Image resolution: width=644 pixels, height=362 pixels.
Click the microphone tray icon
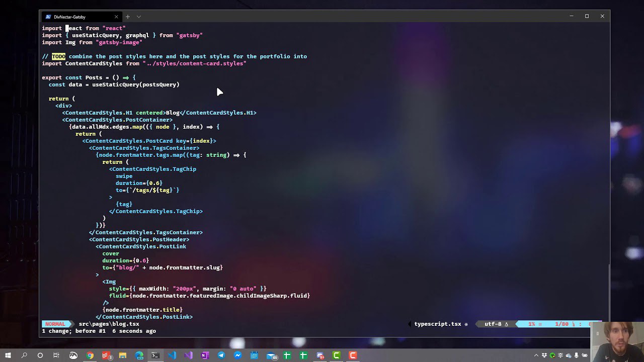pos(576,355)
